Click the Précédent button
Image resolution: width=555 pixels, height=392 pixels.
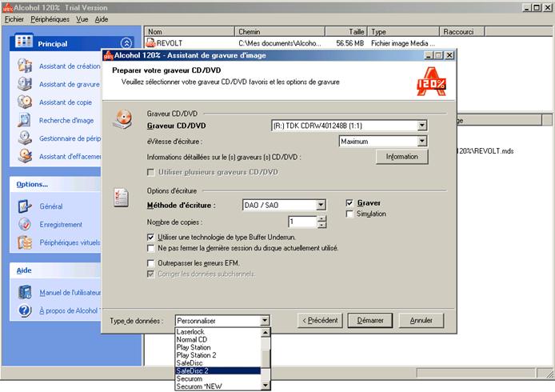[320, 321]
